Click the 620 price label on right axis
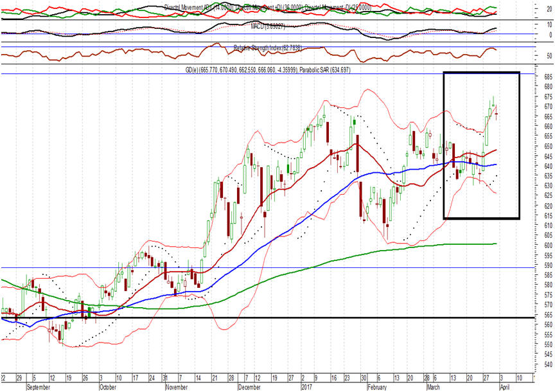555x392 pixels. [x=549, y=206]
